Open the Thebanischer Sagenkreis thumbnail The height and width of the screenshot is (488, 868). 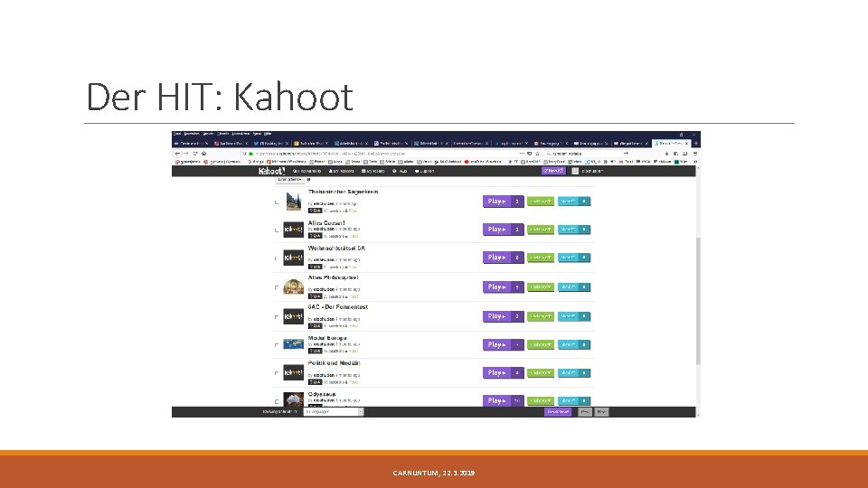[293, 202]
